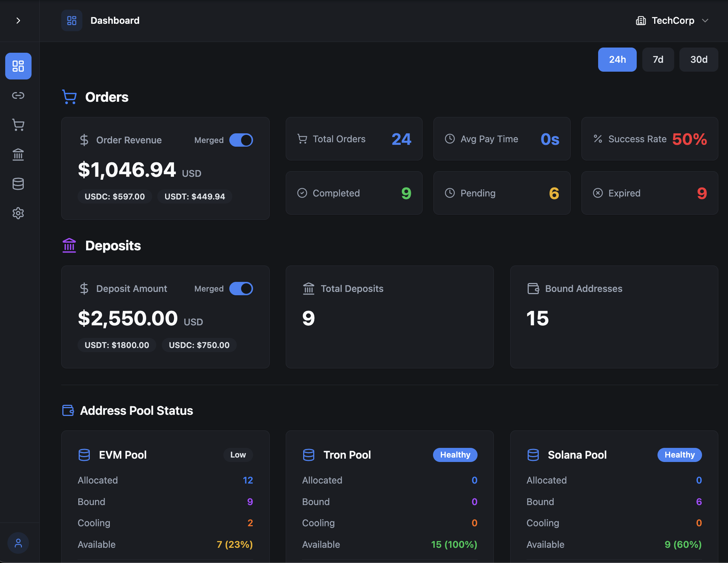This screenshot has height=563, width=728.
Task: Click the Healthy badge on Tron Pool
Action: 455,455
